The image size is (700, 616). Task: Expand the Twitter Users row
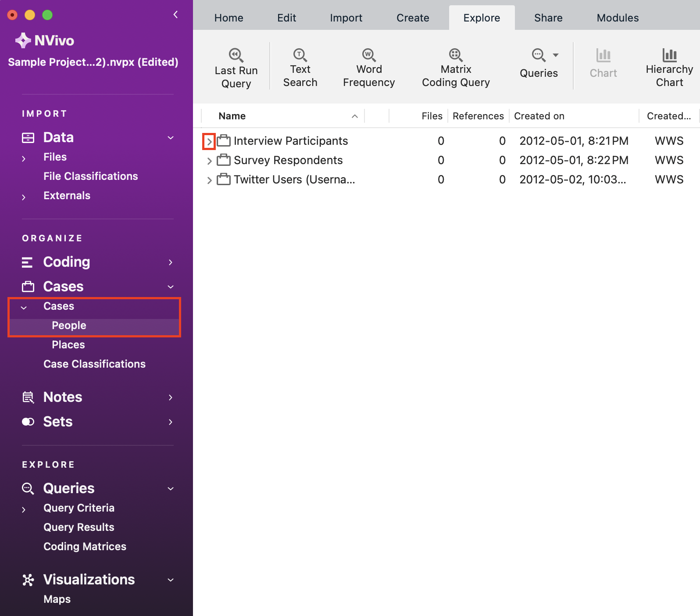pyautogui.click(x=209, y=180)
